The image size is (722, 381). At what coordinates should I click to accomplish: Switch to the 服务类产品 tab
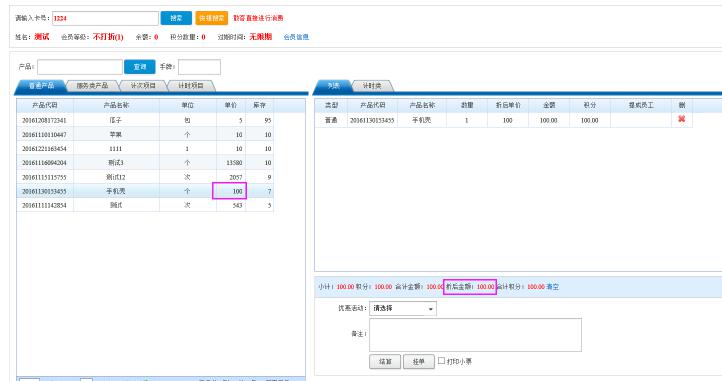click(x=92, y=86)
